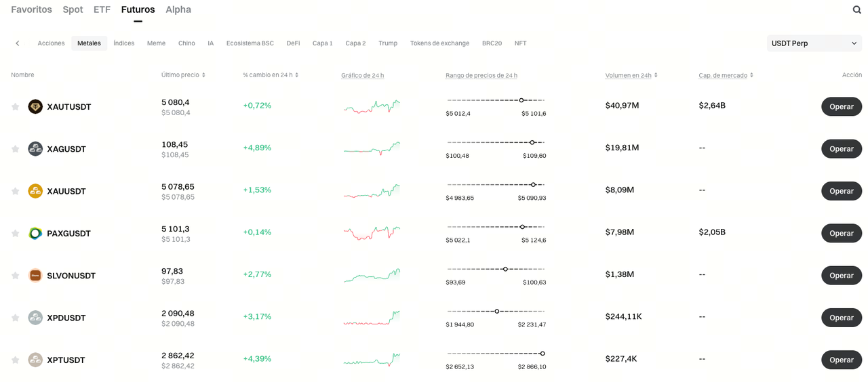Click the XPTUSDT coin icon

click(35, 360)
